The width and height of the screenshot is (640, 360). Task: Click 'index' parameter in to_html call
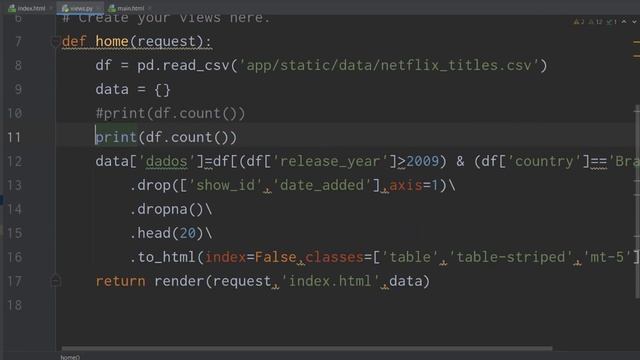coord(226,258)
